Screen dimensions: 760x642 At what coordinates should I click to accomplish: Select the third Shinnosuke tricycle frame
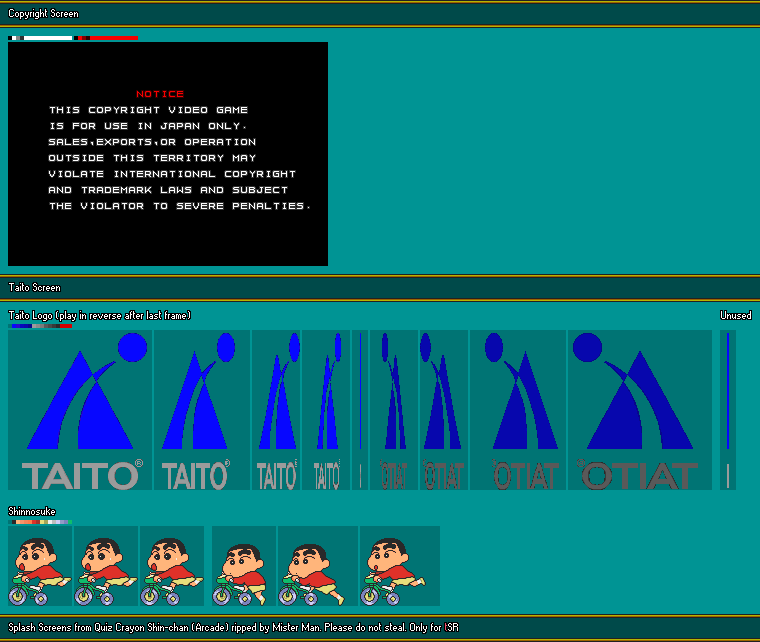tap(172, 566)
